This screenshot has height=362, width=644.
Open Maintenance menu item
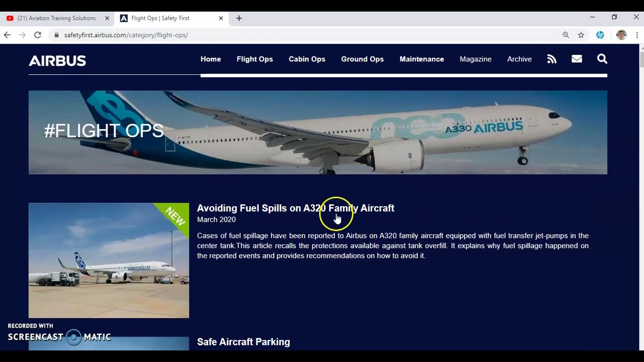422,59
